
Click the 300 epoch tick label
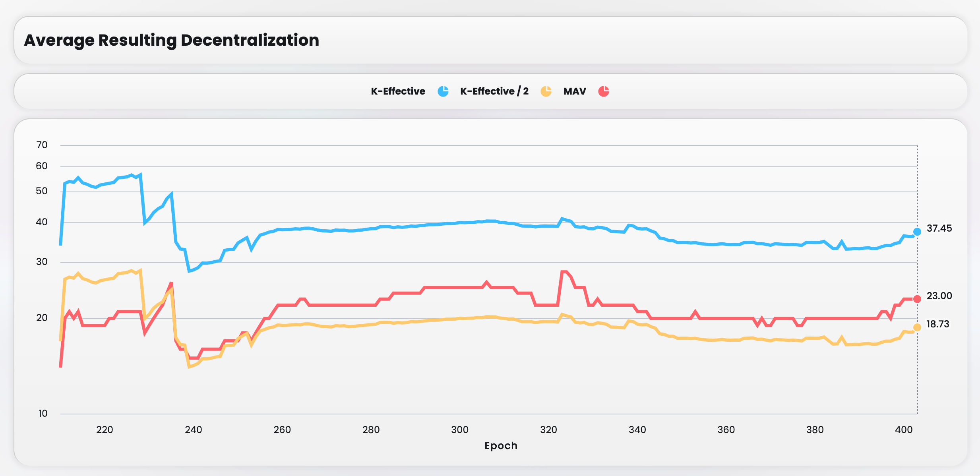(x=459, y=430)
